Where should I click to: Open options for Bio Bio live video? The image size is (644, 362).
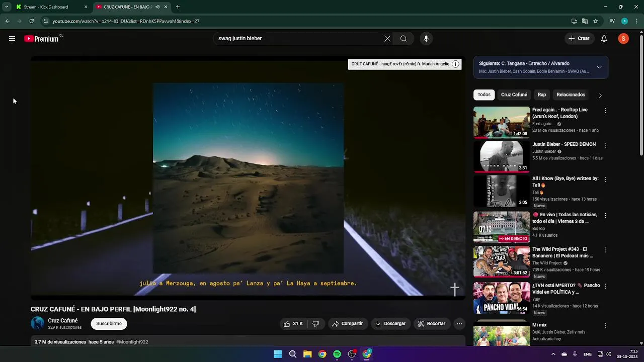[606, 216]
